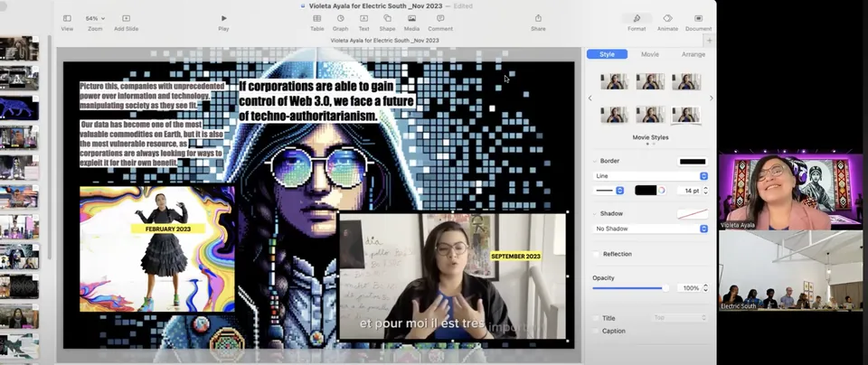Select the topmost slide thumbnail in navigator

19,49
